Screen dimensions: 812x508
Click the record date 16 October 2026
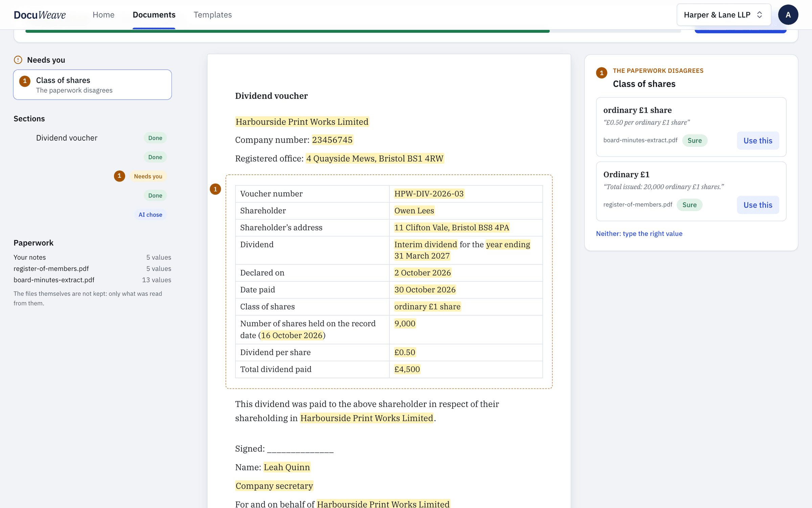[292, 335]
